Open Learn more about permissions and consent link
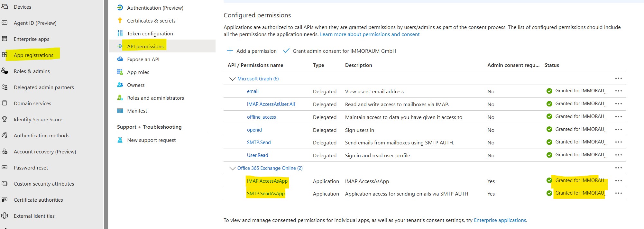Viewport: 644px width, 229px height. pos(370,34)
